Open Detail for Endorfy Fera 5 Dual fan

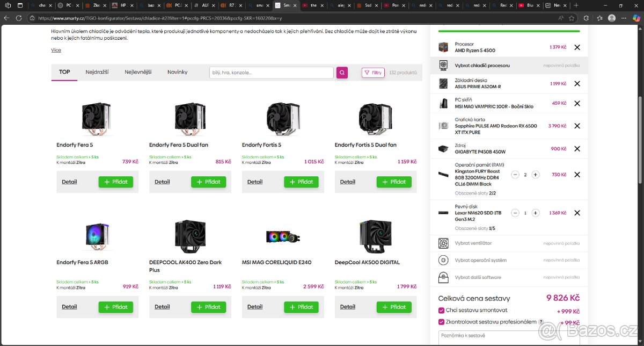162,182
